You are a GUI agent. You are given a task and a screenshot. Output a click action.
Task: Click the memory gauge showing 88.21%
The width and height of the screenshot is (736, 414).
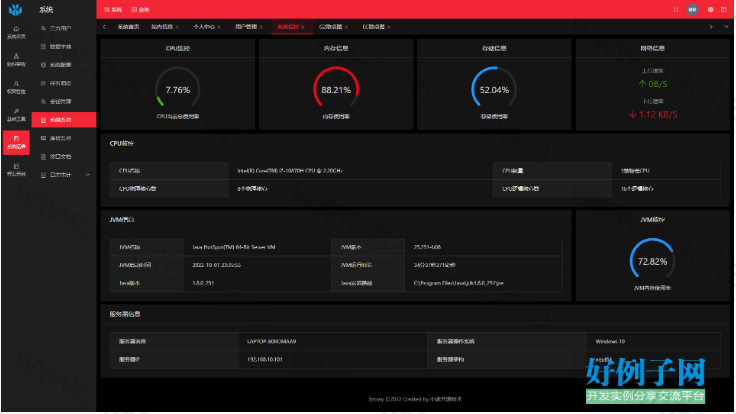336,89
